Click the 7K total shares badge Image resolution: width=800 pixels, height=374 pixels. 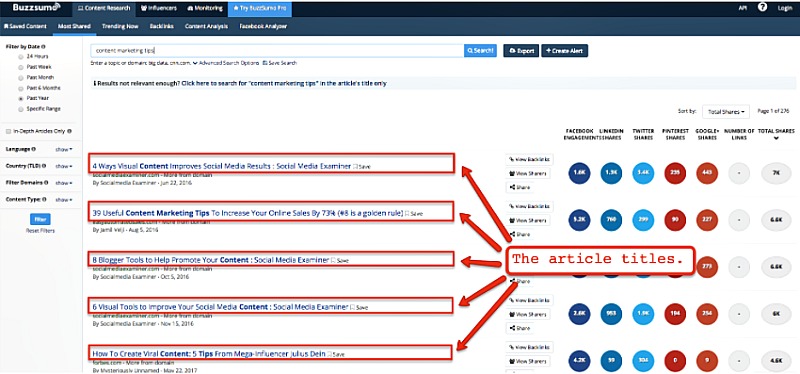(x=776, y=173)
